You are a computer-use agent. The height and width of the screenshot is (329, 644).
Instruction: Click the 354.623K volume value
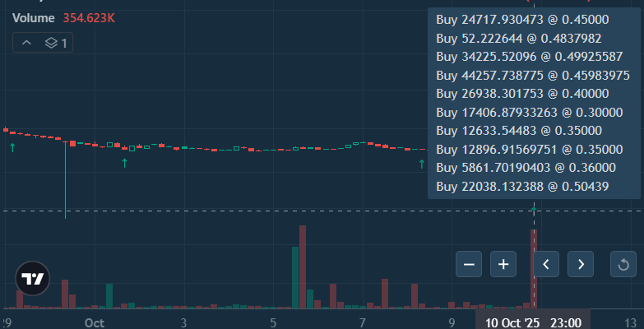coord(90,16)
